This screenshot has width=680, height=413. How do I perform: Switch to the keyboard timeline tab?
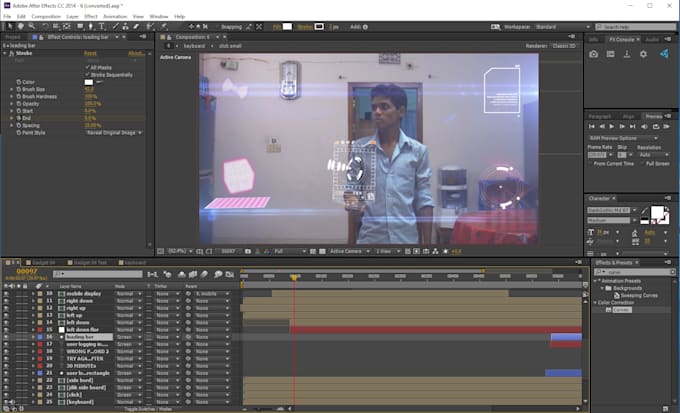(x=135, y=262)
